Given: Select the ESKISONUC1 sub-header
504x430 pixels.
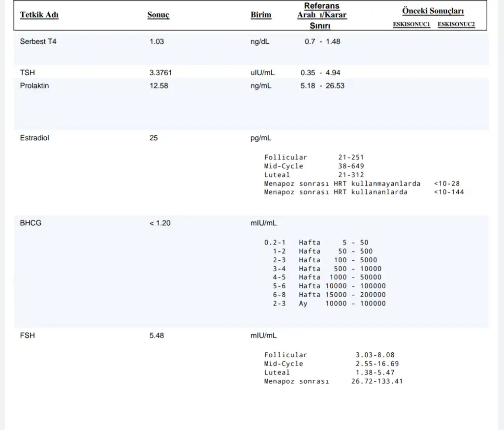Looking at the screenshot, I should [411, 25].
